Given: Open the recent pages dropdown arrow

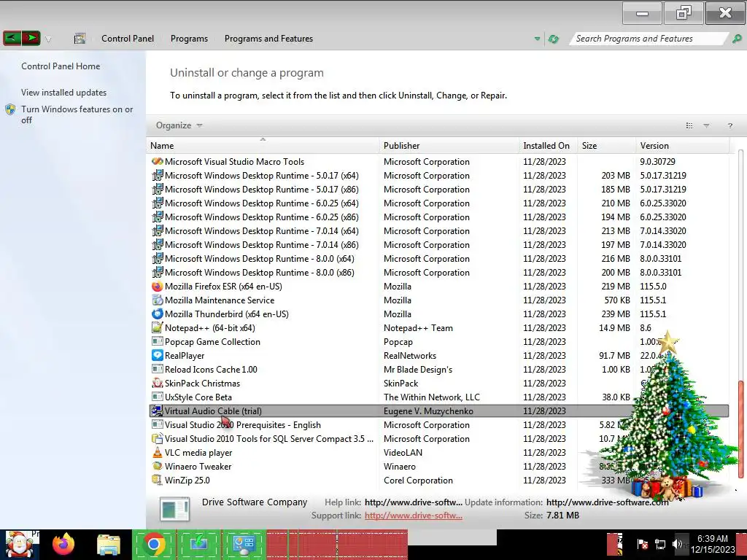Looking at the screenshot, I should (48, 39).
